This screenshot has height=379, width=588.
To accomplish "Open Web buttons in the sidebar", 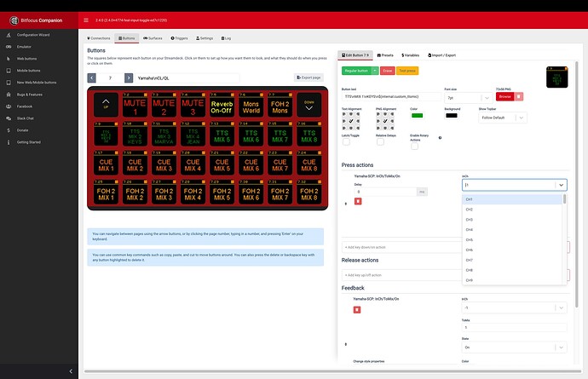I will click(x=26, y=59).
